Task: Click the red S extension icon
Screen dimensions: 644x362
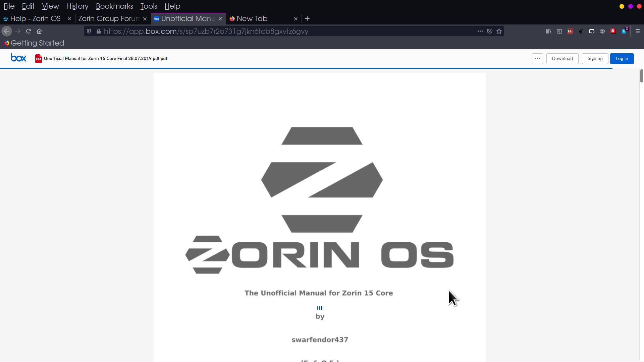Action: [613, 31]
